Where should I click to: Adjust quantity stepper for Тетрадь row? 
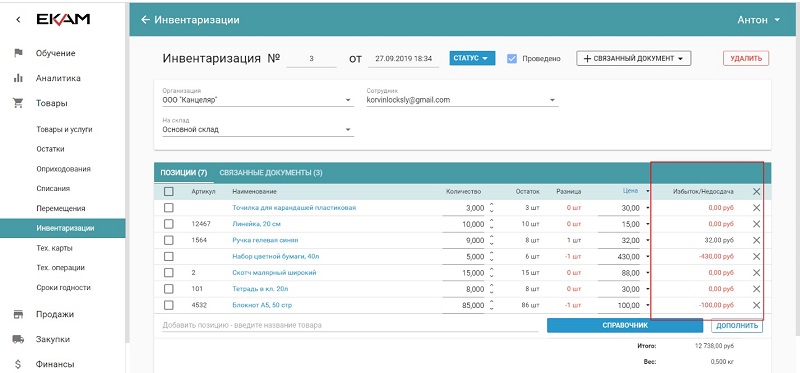pos(491,289)
